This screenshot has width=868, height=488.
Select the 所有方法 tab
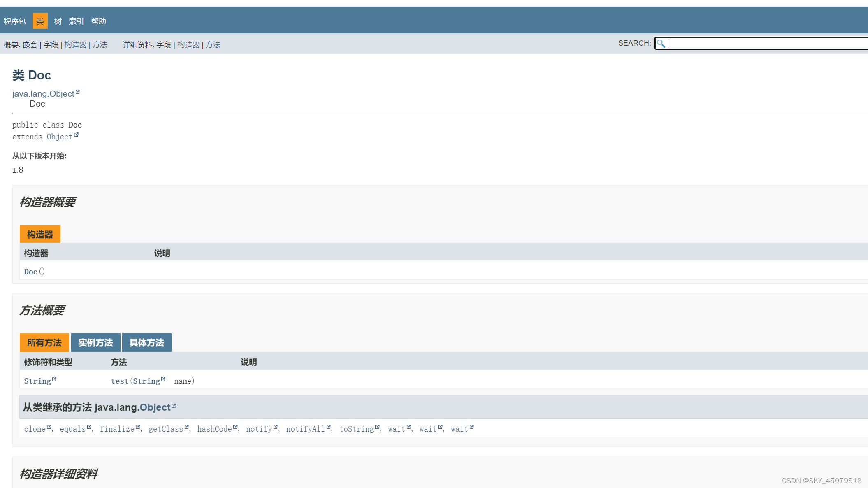click(x=44, y=342)
